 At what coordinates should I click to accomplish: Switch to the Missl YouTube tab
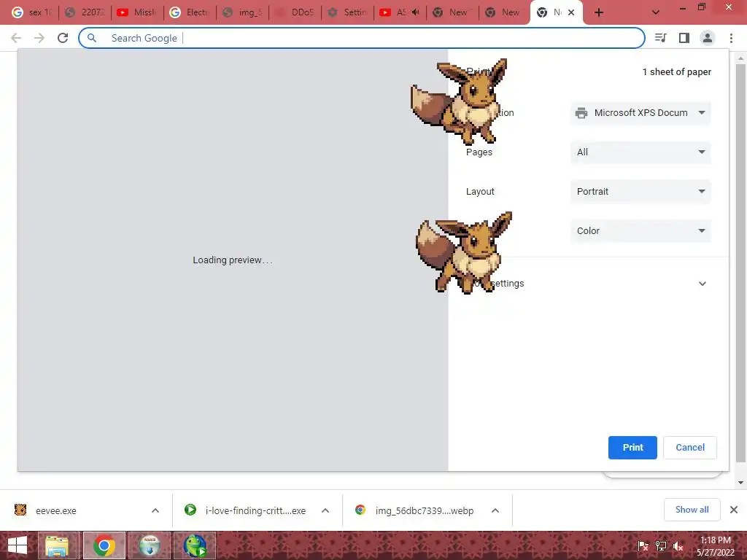(x=137, y=12)
